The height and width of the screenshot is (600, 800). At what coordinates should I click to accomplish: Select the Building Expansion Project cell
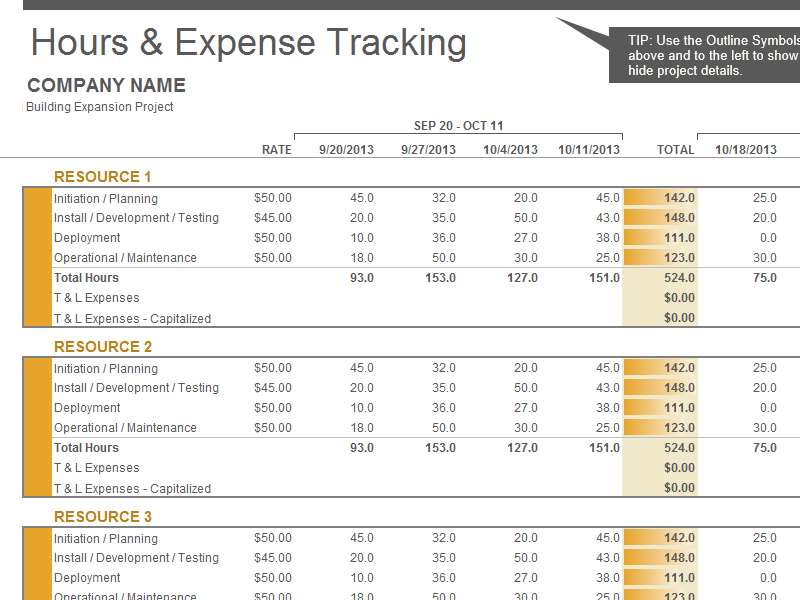pyautogui.click(x=100, y=107)
